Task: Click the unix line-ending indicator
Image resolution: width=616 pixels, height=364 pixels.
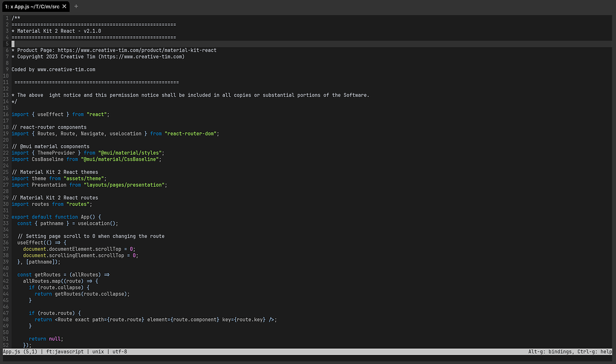Action: coord(98,351)
